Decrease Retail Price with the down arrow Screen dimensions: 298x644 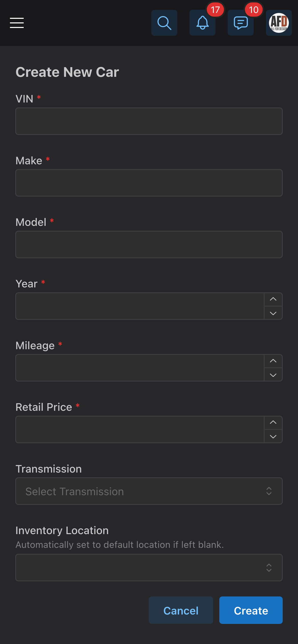[273, 436]
